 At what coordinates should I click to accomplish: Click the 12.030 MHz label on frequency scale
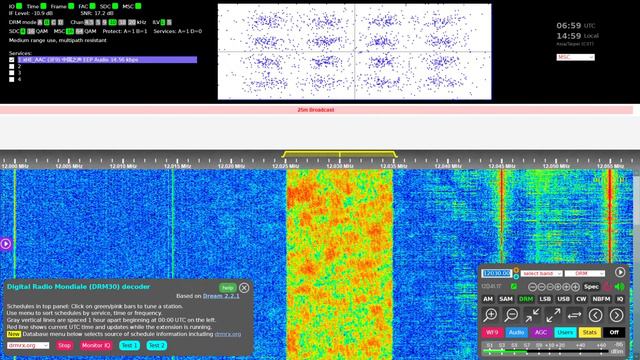tap(340, 166)
